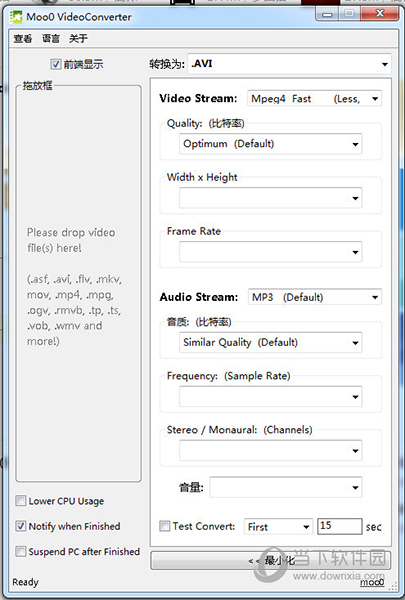
Task: Open the 语言 menu
Action: tap(51, 38)
